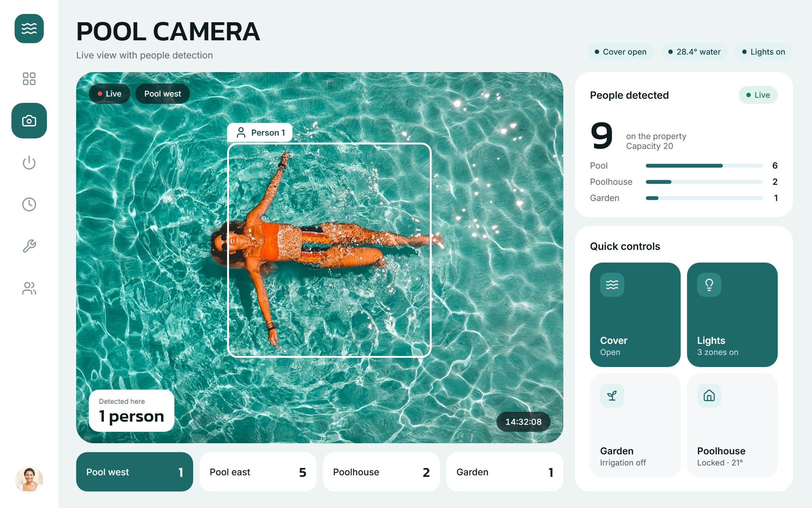Click the red Live badge on video

tap(109, 94)
